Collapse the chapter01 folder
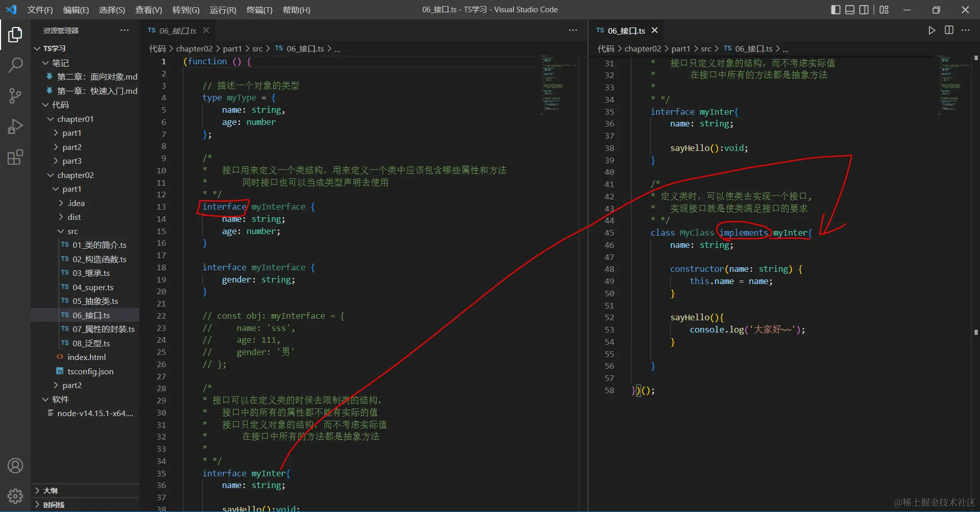This screenshot has height=512, width=980. click(85, 119)
